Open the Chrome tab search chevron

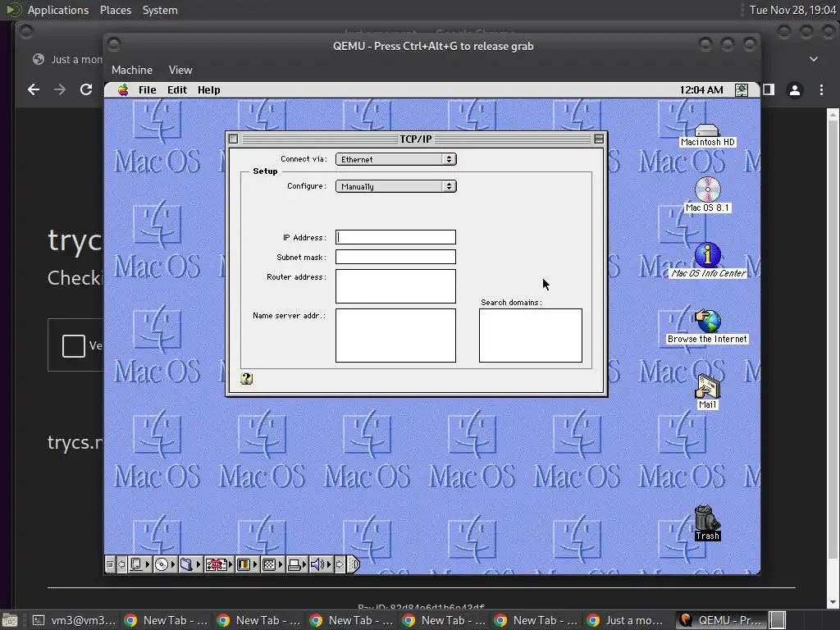point(813,58)
